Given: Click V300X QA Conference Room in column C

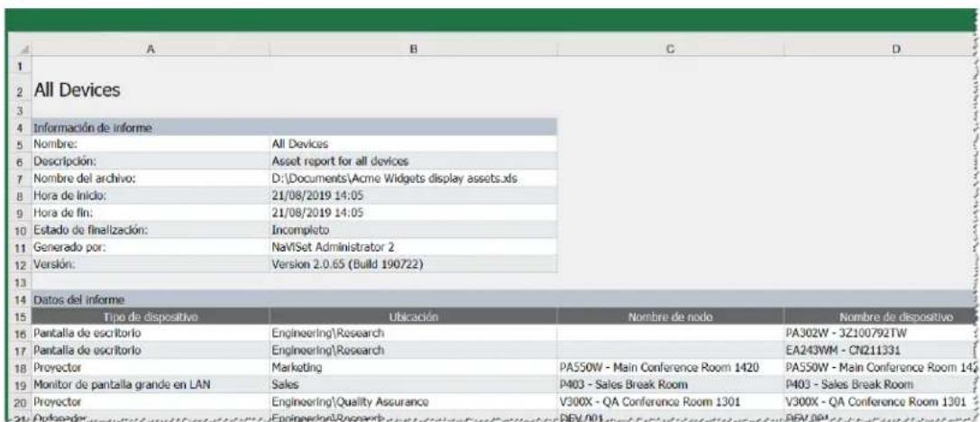Looking at the screenshot, I should [x=670, y=402].
